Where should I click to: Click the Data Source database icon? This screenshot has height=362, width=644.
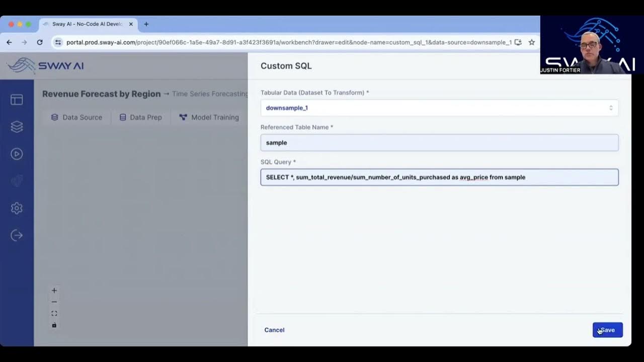(55, 117)
